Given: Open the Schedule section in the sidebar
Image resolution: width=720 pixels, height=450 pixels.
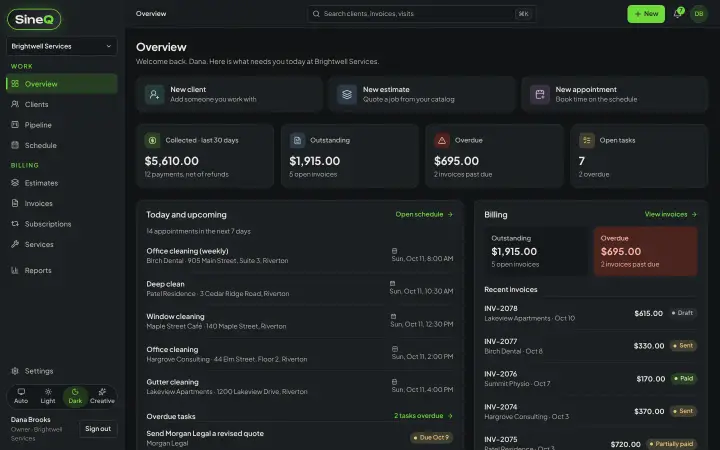Looking at the screenshot, I should (x=62, y=145).
